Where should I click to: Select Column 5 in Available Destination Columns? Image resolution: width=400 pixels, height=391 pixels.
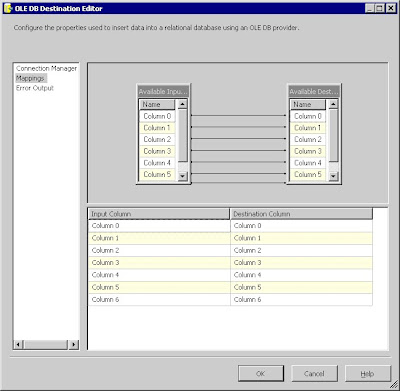click(x=308, y=175)
